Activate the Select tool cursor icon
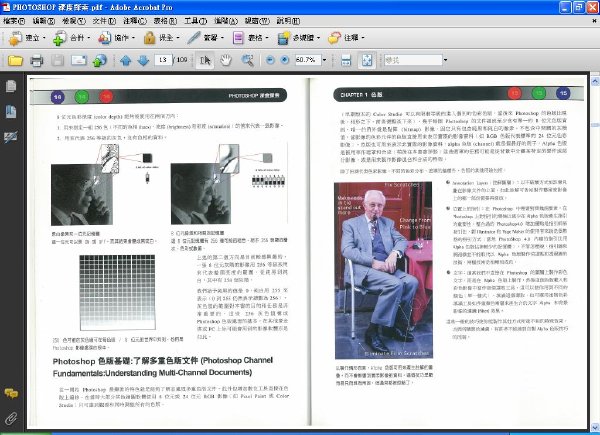This screenshot has width=600, height=435. tap(205, 60)
